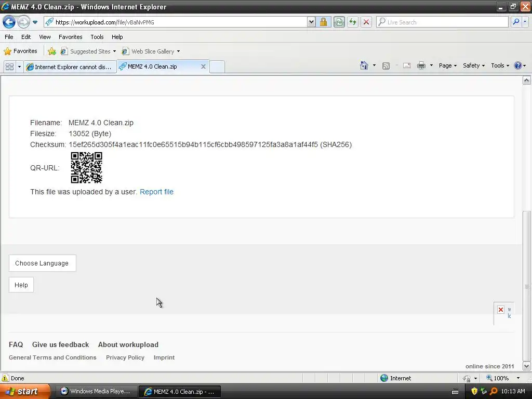This screenshot has height=399, width=532.
Task: Open the Imprint link
Action: pos(164,357)
